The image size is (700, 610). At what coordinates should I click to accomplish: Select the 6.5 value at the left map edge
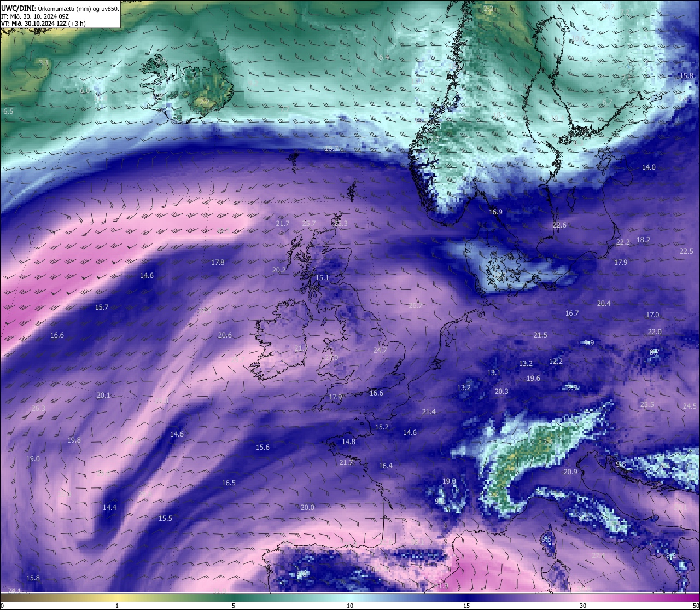pos(8,111)
